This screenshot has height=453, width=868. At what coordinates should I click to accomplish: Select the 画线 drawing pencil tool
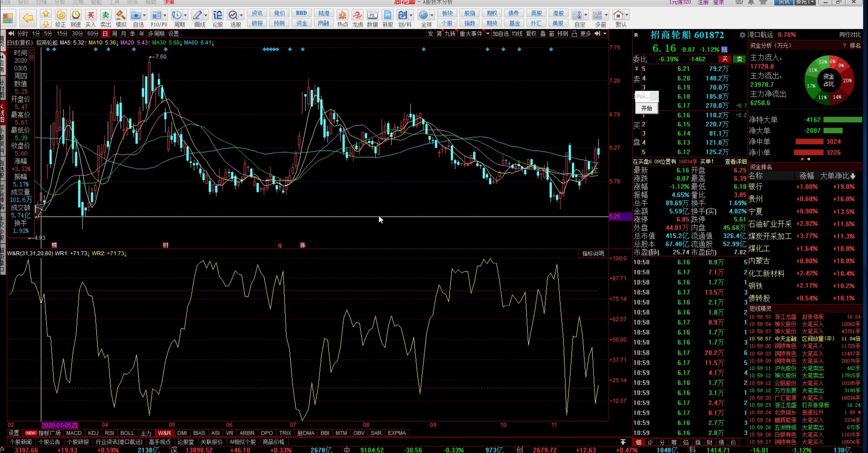tap(198, 19)
